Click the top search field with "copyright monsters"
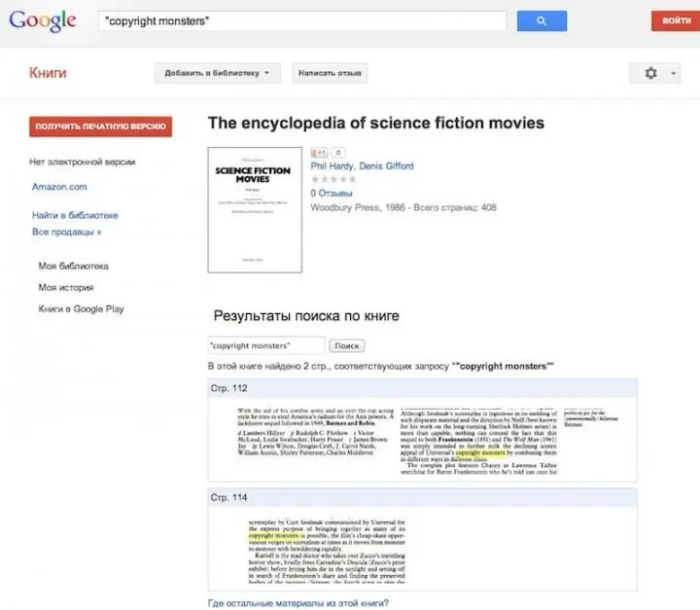 301,21
